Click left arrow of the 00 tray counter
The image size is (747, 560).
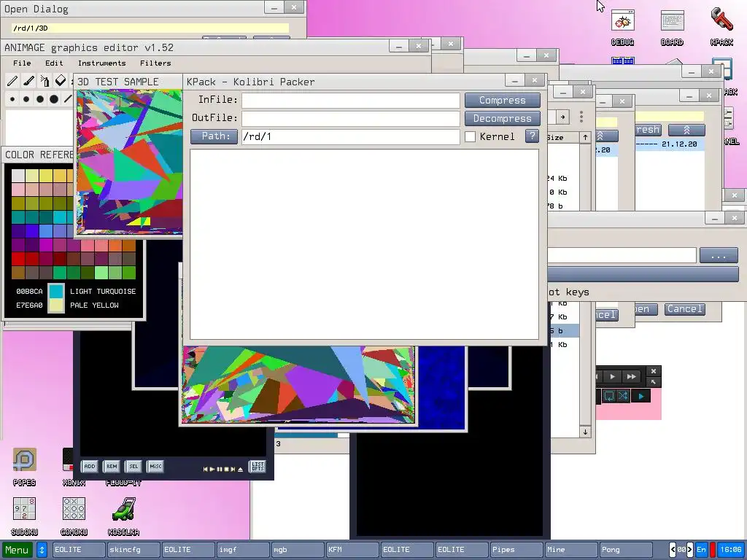[x=673, y=550]
